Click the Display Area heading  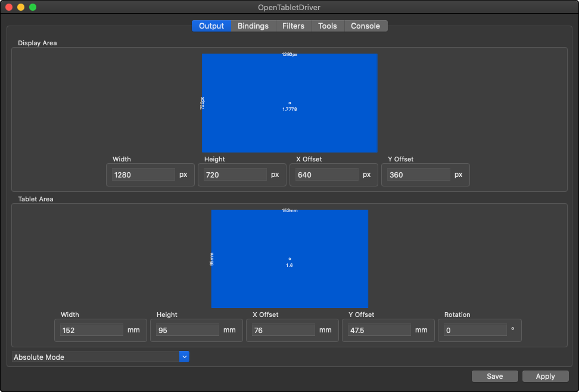(x=38, y=43)
